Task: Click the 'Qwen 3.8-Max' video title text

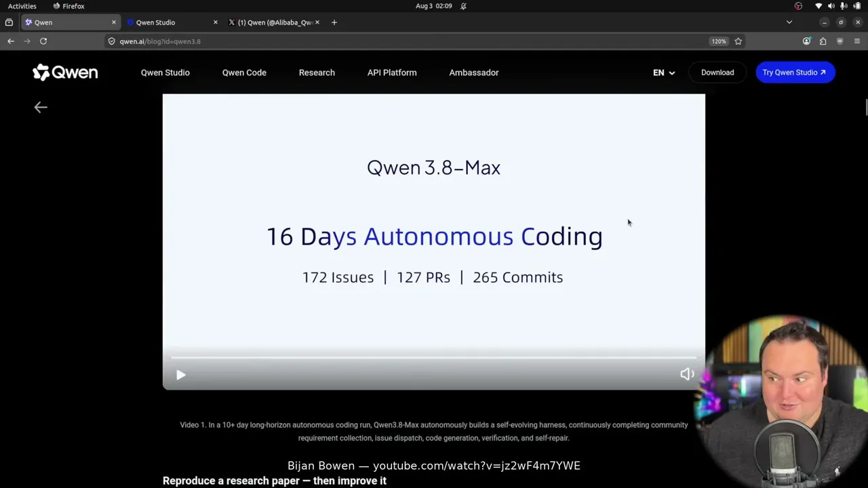Action: coord(434,168)
